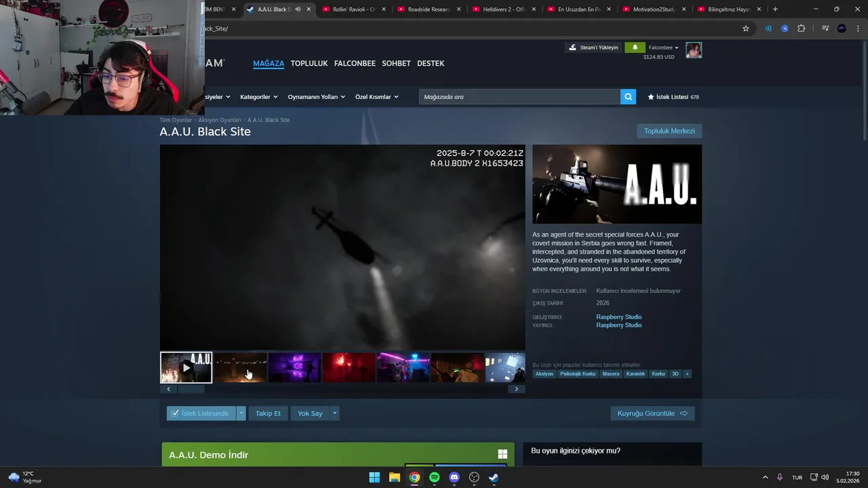Click the first blue extension icon in Chrome toolbar
The height and width of the screenshot is (488, 868).
768,28
